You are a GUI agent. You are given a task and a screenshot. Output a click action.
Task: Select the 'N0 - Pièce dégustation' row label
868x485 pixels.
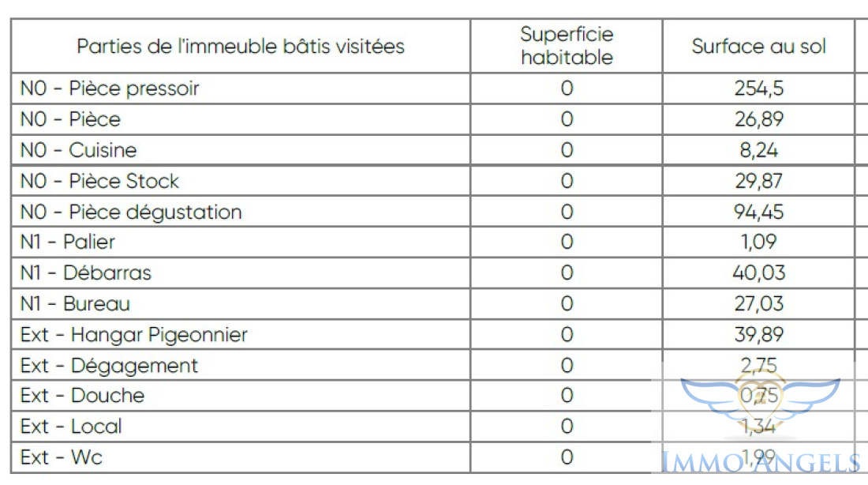coord(131,212)
